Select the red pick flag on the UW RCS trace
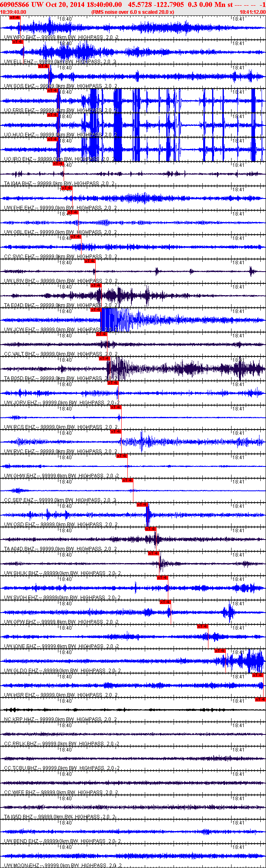 click(116, 407)
